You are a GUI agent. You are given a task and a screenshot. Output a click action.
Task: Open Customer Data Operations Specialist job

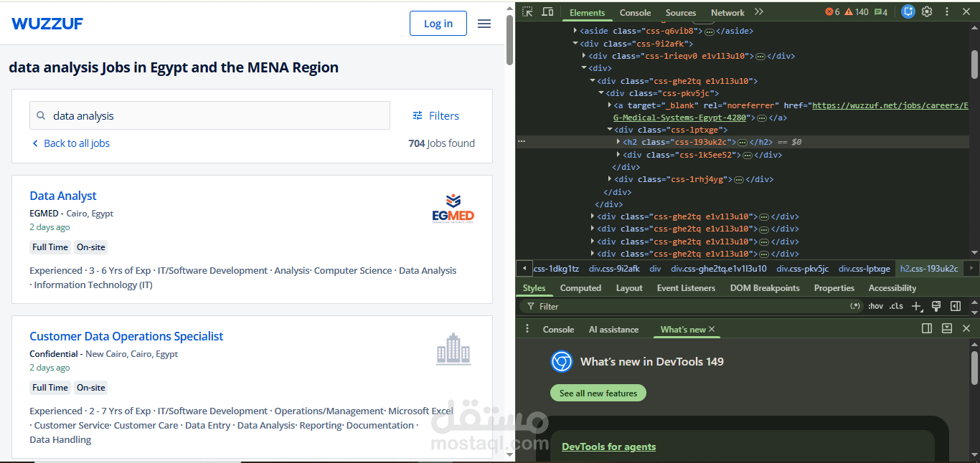click(x=126, y=336)
